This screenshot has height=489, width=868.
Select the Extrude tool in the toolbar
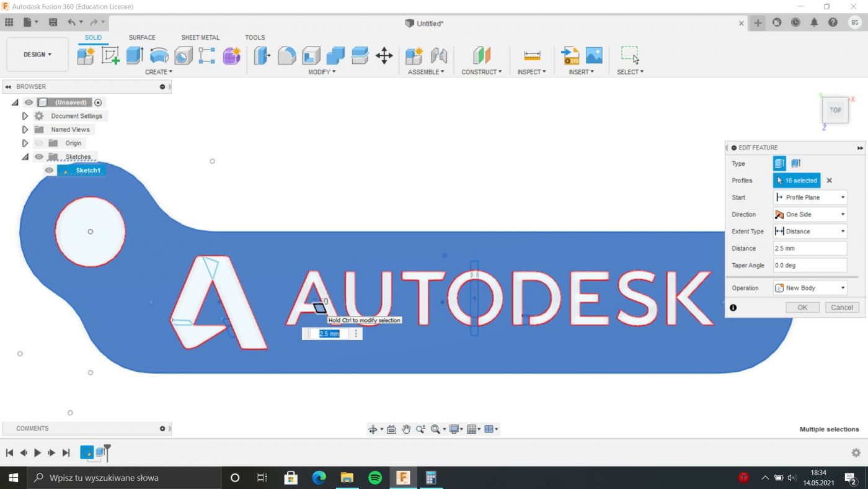[x=135, y=56]
